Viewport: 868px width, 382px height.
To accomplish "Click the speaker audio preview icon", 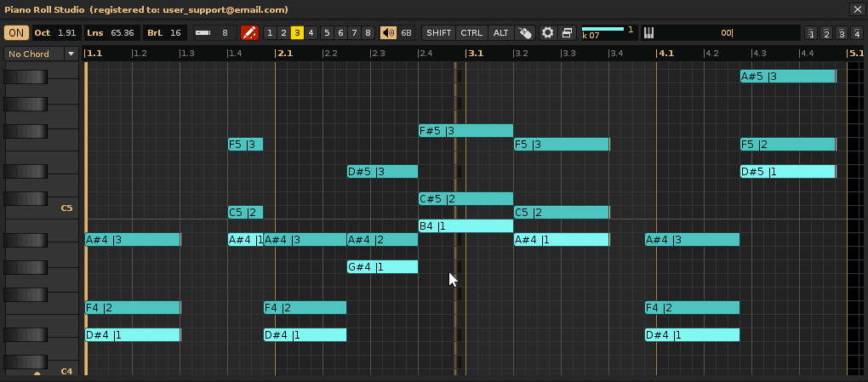I will coord(388,33).
